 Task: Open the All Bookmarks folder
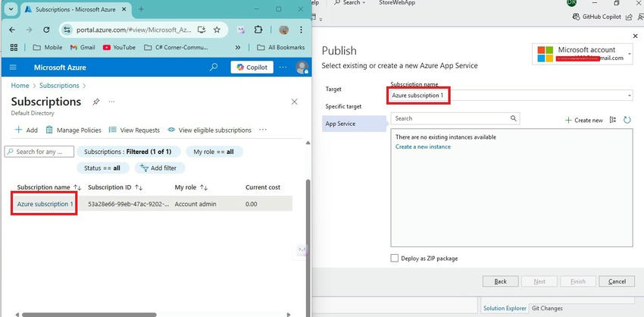[281, 47]
